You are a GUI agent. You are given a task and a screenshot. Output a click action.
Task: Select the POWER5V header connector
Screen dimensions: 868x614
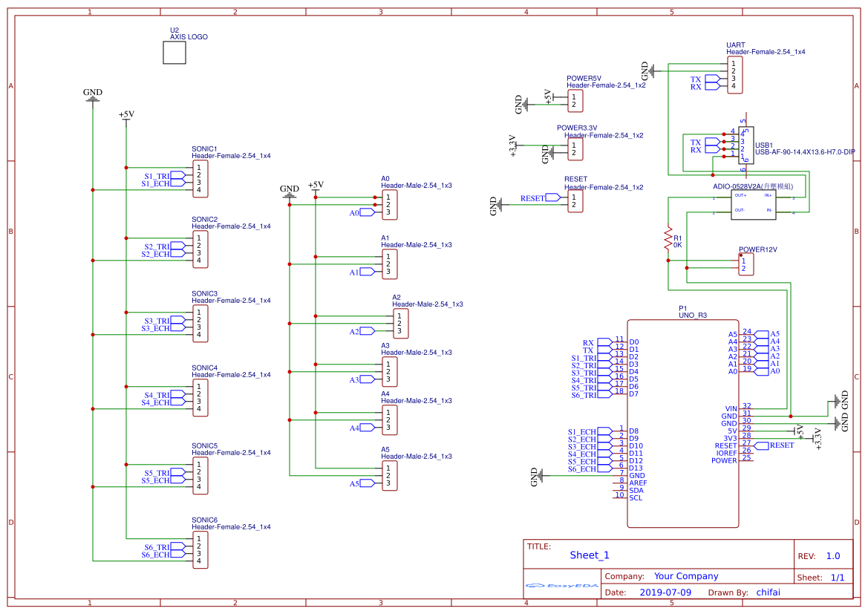pyautogui.click(x=575, y=102)
